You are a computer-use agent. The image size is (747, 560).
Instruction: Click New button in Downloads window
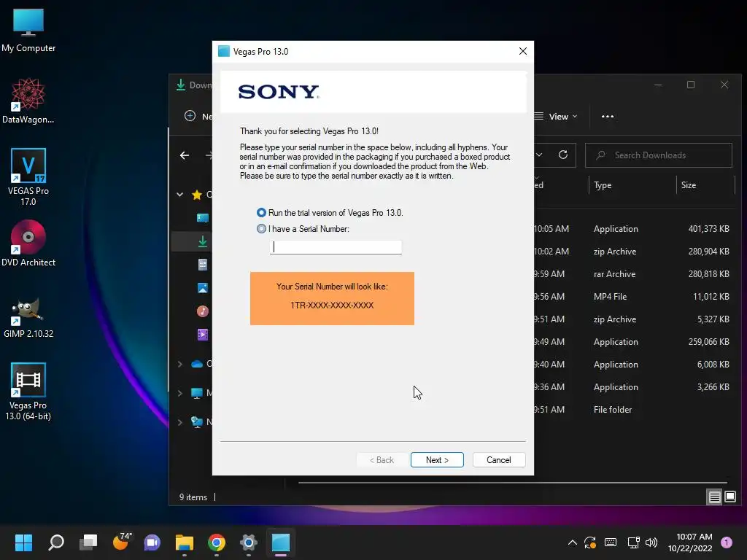(198, 116)
